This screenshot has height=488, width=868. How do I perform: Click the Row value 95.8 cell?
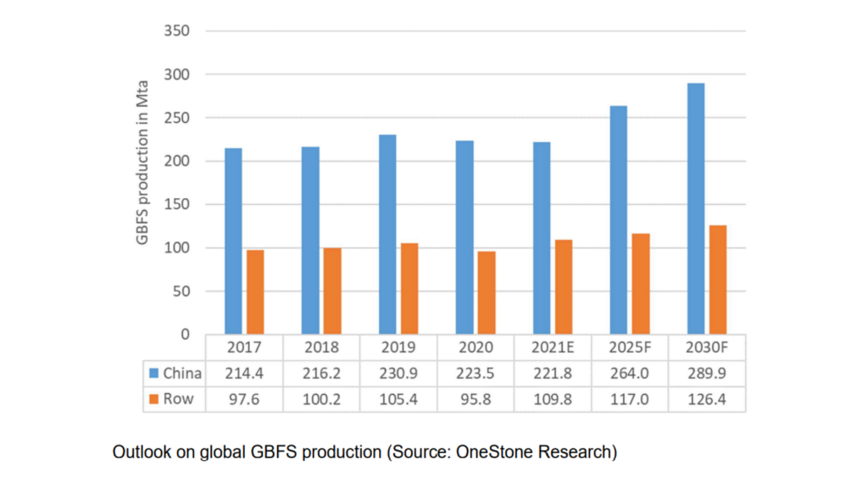pos(476,399)
